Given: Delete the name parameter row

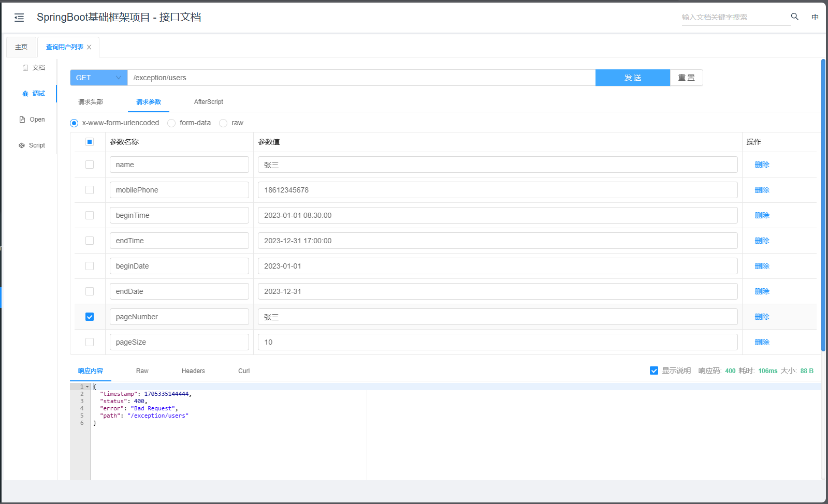Looking at the screenshot, I should [762, 165].
